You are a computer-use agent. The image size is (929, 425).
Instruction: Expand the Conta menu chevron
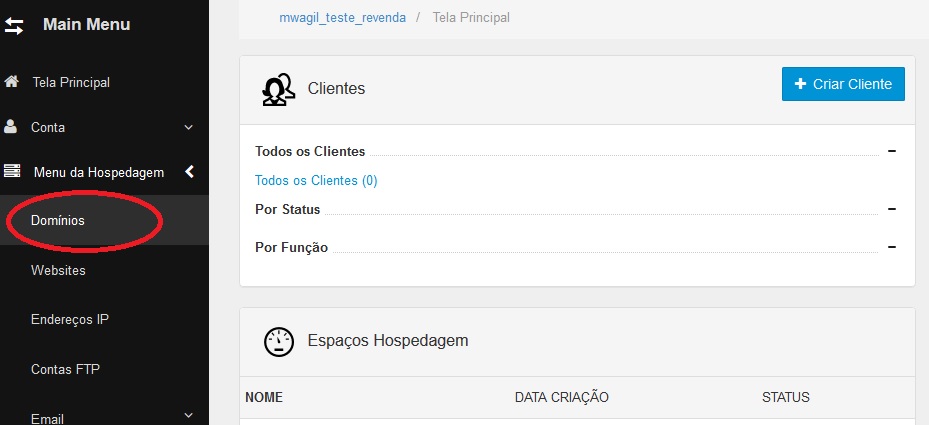(188, 127)
